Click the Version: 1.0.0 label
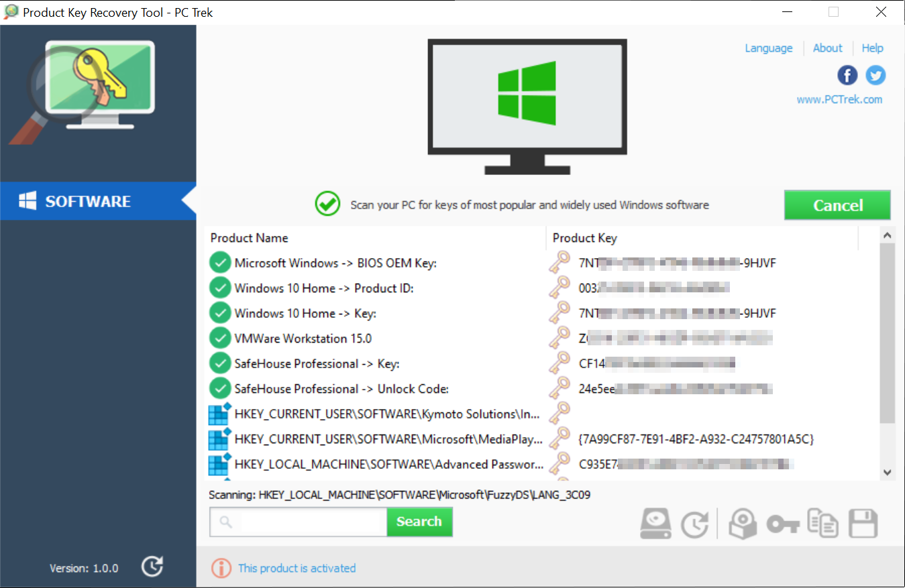Viewport: 905px width, 588px height. pyautogui.click(x=84, y=568)
